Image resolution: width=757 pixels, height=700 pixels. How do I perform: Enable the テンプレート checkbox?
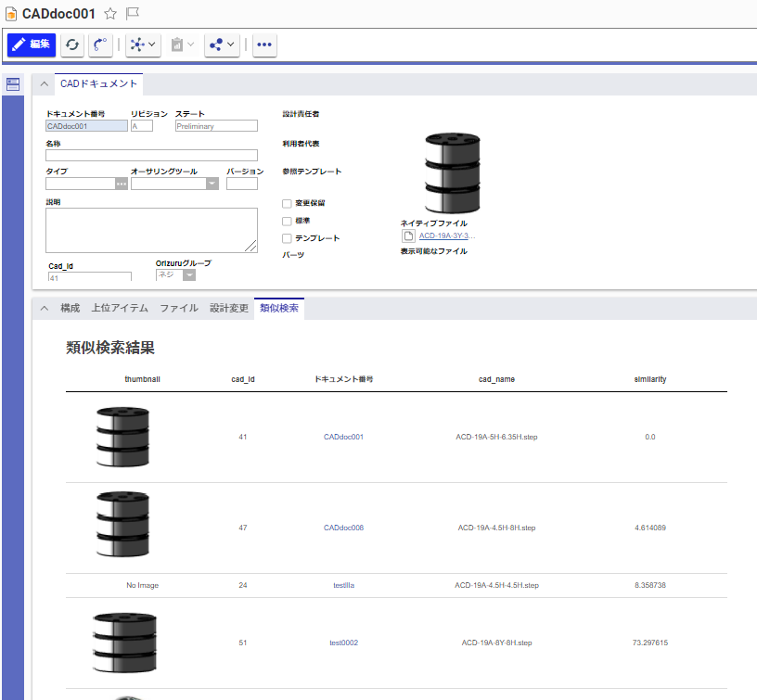click(x=287, y=237)
